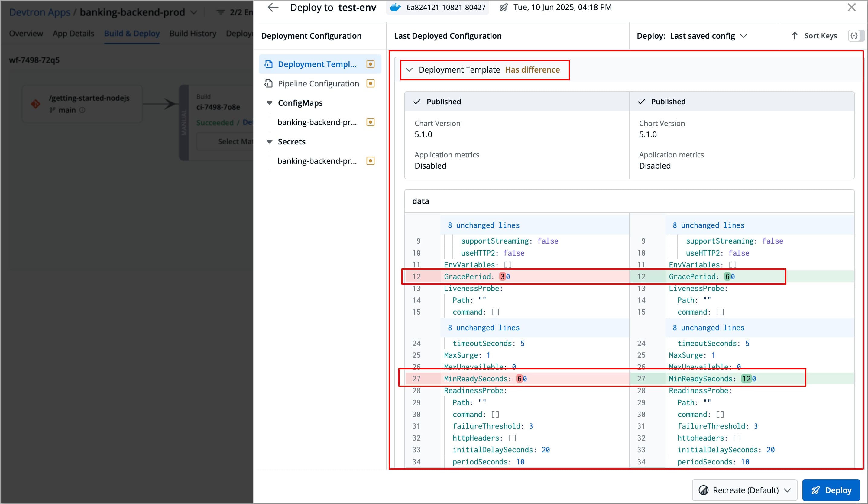This screenshot has width=868, height=504.
Task: Toggle the code editor view with {..} switch
Action: [x=856, y=35]
